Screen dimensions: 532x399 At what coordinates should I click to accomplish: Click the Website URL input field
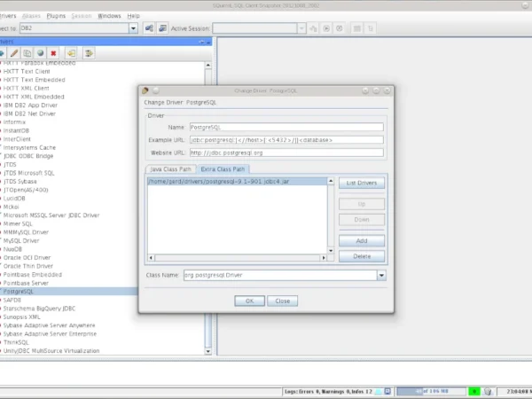click(x=286, y=153)
